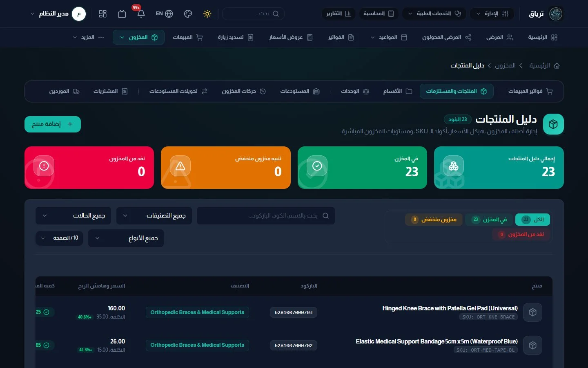Filter by نفد من المخزون status chip

pos(521,234)
